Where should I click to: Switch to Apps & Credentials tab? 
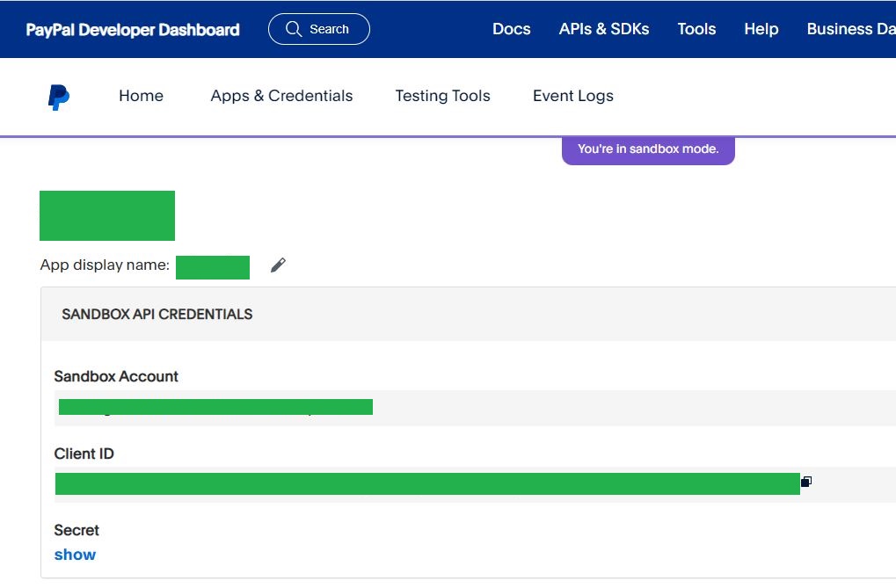[281, 96]
